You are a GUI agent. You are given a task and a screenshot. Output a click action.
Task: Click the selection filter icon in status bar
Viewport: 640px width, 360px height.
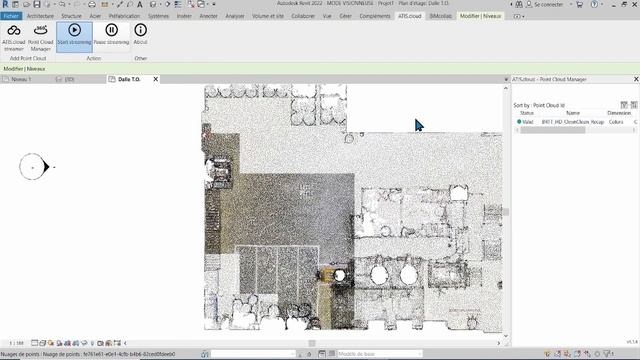click(608, 354)
